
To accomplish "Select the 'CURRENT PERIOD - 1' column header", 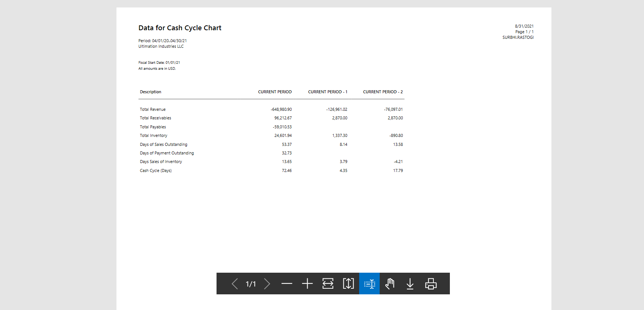I will [327, 92].
